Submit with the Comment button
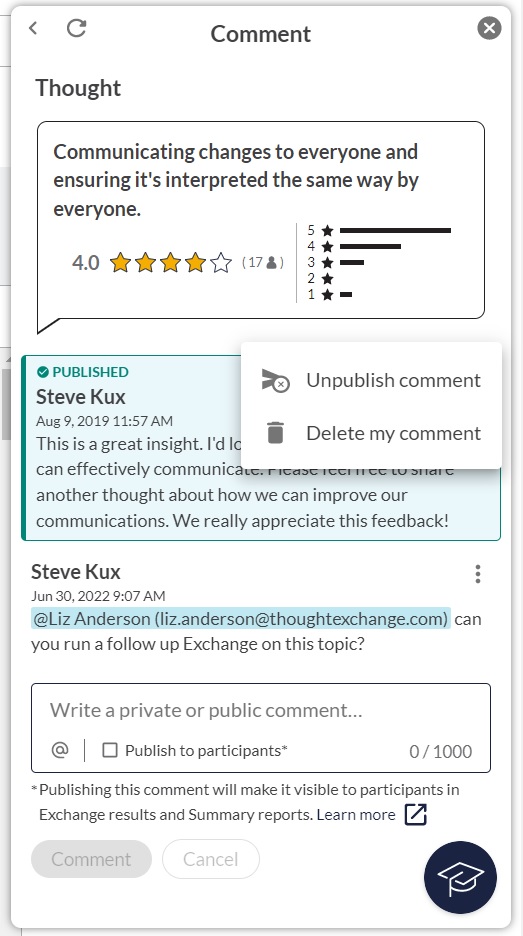523x936 pixels. pyautogui.click(x=91, y=859)
